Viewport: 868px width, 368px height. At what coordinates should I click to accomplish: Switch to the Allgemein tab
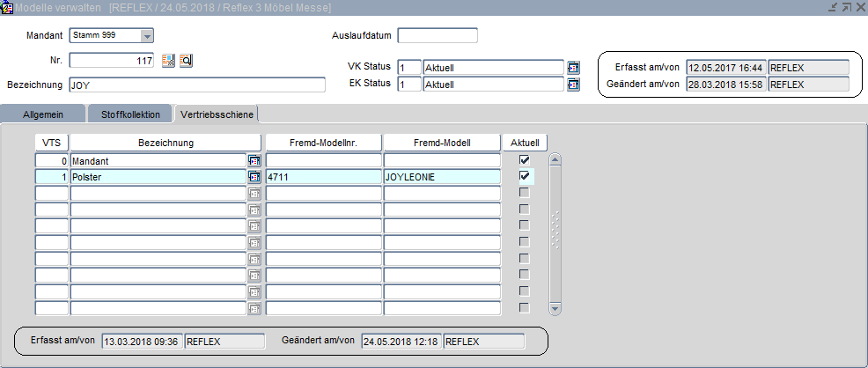pos(43,114)
